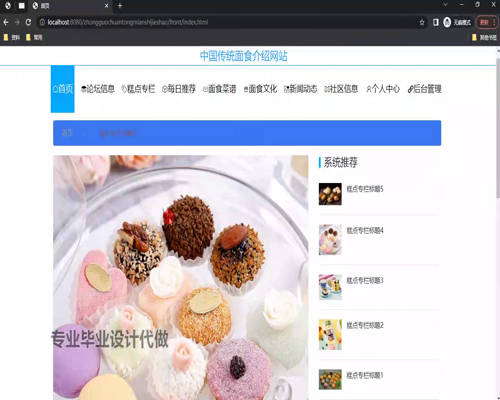This screenshot has height=400, width=500.
Task: Click the site info icon before localhost
Action: tap(42, 22)
